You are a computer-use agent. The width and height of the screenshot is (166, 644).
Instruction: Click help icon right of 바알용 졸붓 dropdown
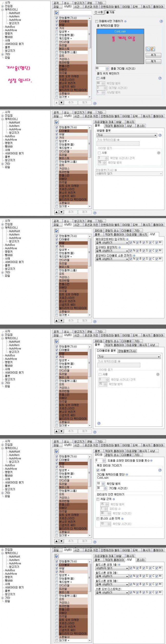coord(160,135)
